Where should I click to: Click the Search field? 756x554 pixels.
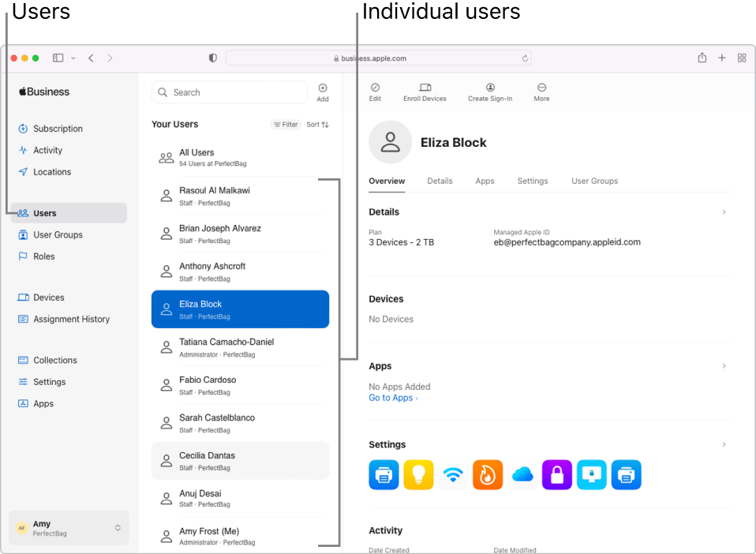tap(229, 92)
